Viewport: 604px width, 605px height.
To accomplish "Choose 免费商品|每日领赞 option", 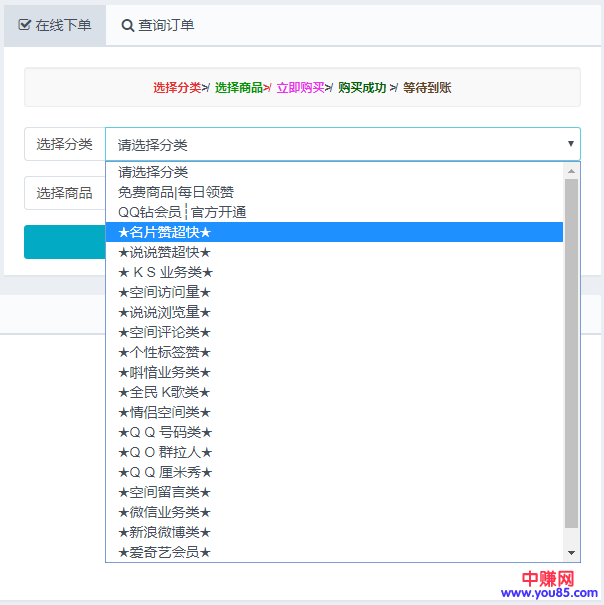I will 176,192.
